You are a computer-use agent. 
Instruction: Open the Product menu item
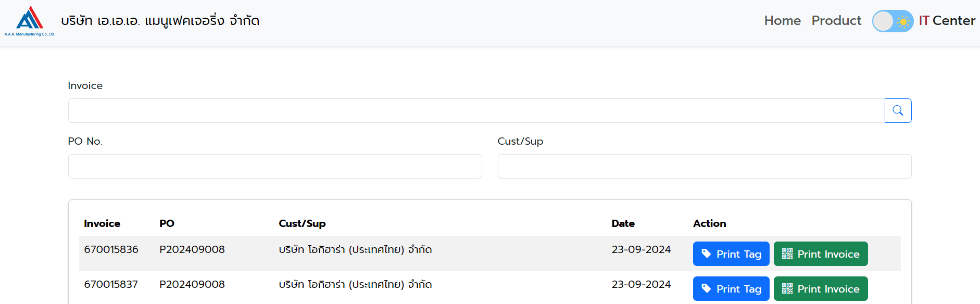(x=836, y=21)
